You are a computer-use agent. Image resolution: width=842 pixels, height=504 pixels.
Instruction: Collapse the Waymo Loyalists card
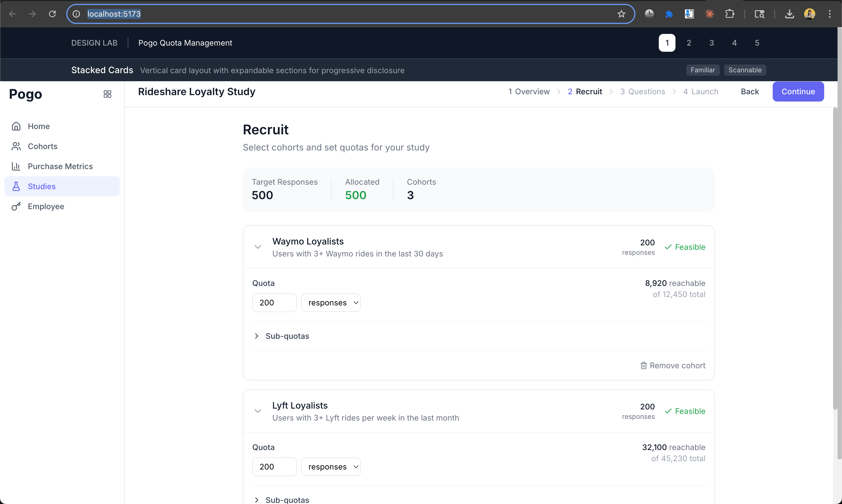[x=258, y=247]
